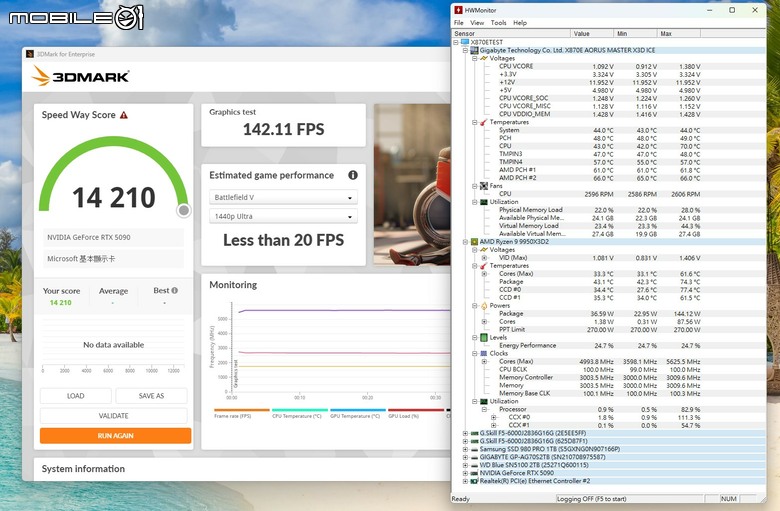
Task: Click the GPU Load (%) legend color bar
Action: pos(416,410)
